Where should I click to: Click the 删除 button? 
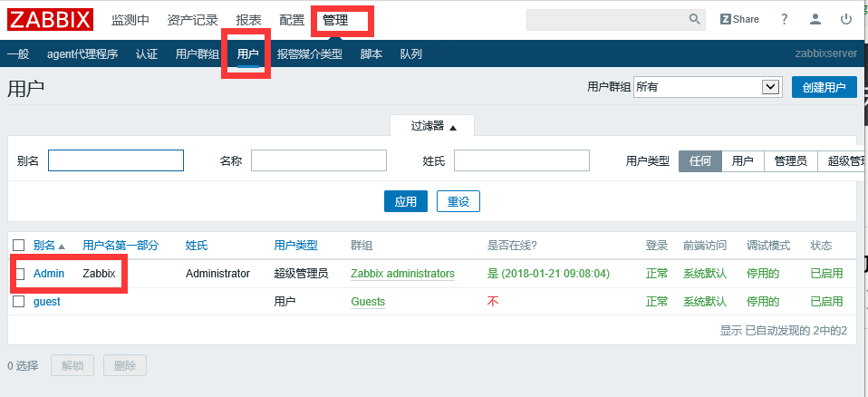pos(124,365)
